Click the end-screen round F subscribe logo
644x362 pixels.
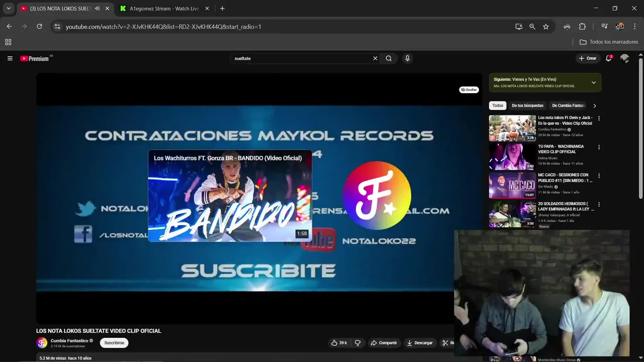tap(376, 196)
